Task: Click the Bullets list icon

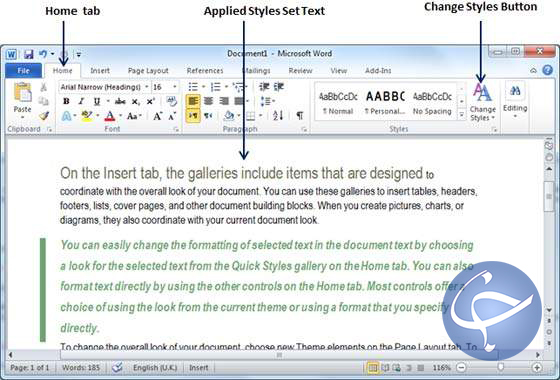Action: (x=193, y=87)
